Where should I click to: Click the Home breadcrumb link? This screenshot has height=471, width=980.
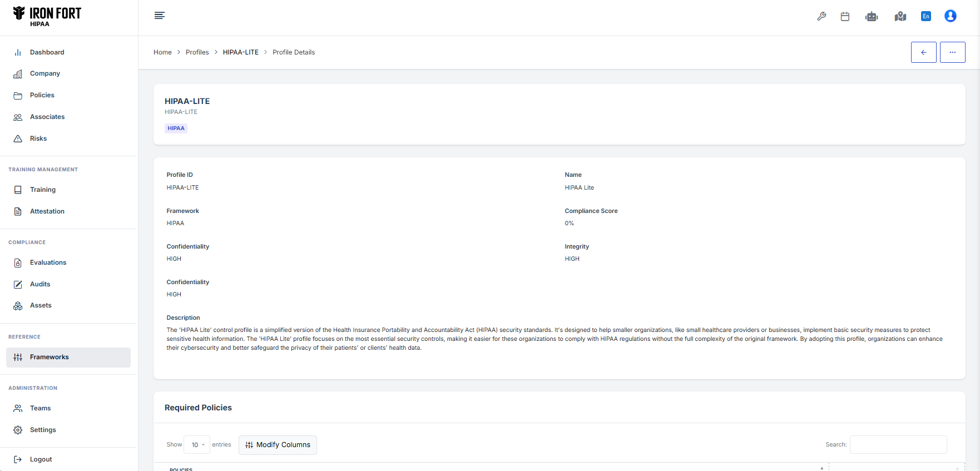[x=162, y=52]
